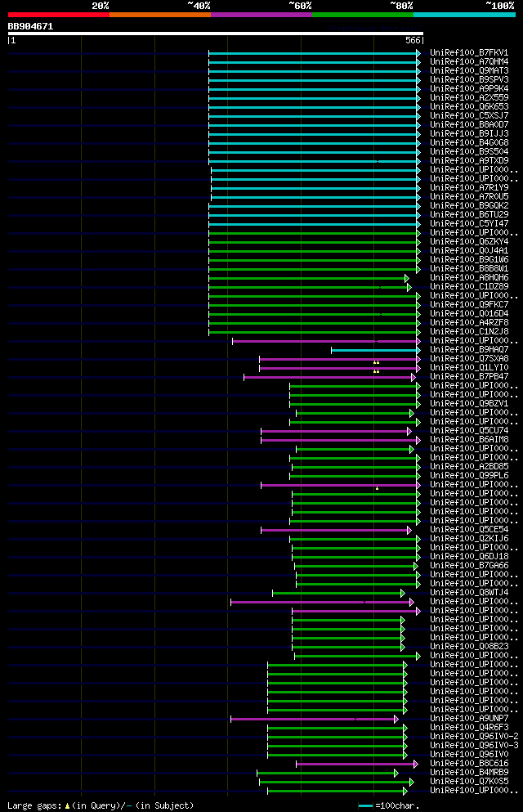Open hit UniRef100_Q99PL6

pos(469,475)
